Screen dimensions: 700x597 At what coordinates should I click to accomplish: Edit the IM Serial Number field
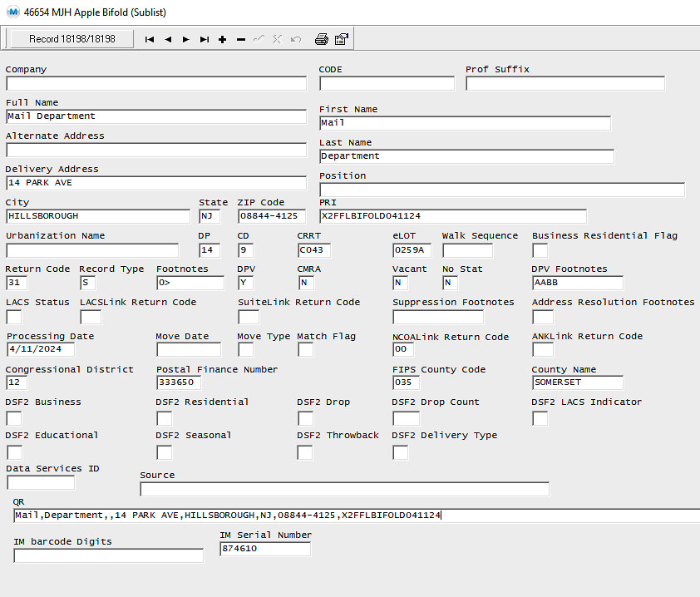(264, 549)
